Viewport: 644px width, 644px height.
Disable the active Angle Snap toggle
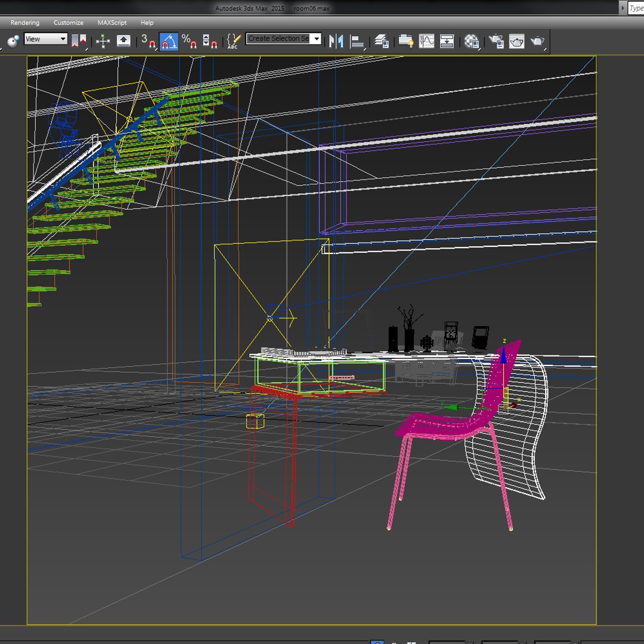click(169, 41)
